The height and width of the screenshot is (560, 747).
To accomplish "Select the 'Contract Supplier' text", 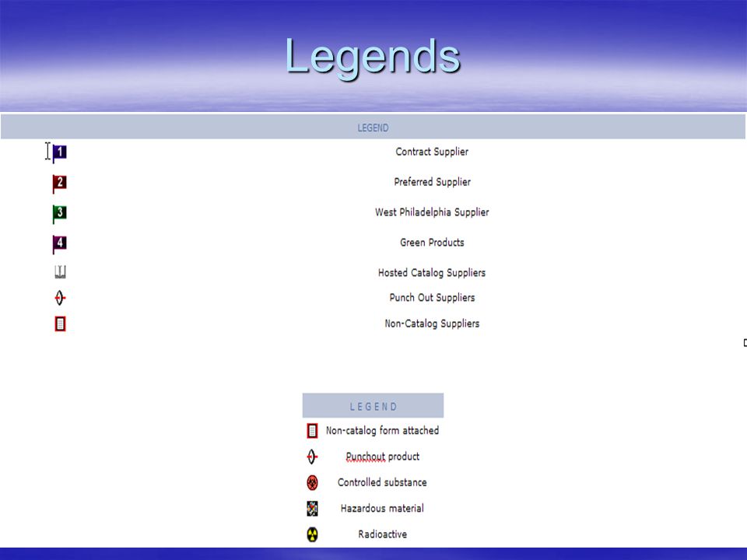I will (x=432, y=152).
